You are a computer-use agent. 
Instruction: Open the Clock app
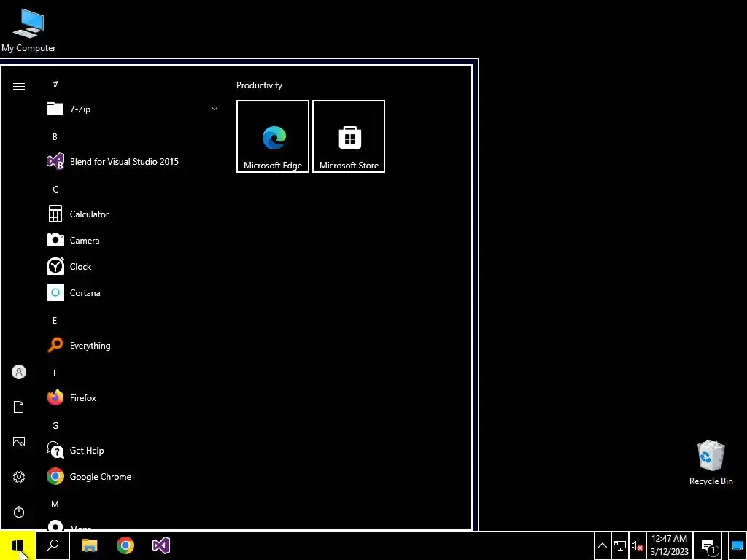click(x=133, y=266)
